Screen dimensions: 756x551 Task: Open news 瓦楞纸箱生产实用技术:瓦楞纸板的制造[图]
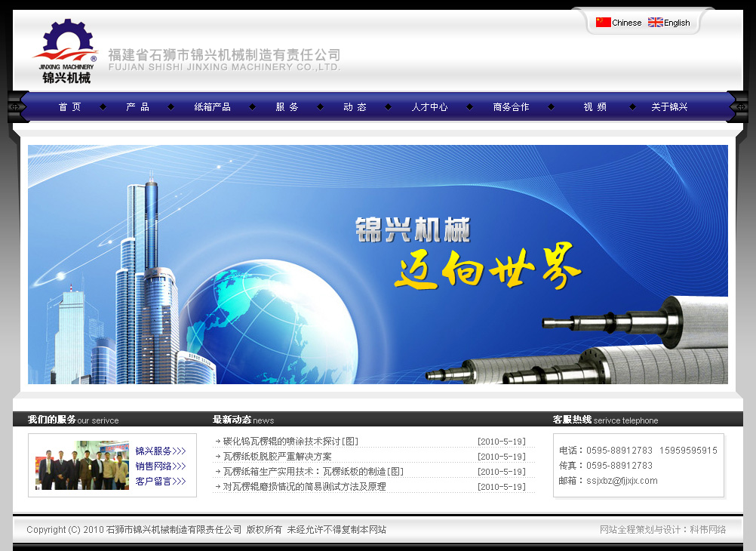point(313,472)
